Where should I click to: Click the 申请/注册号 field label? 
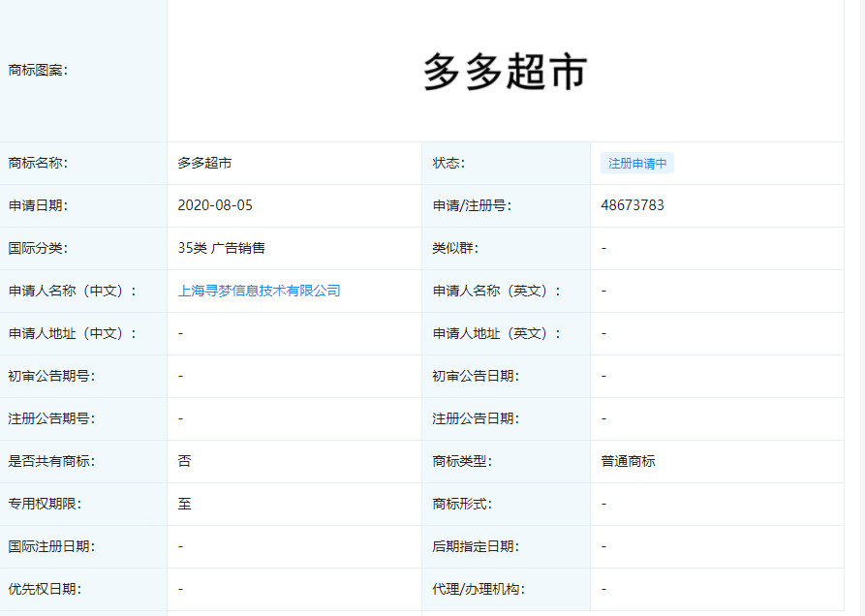pyautogui.click(x=472, y=205)
